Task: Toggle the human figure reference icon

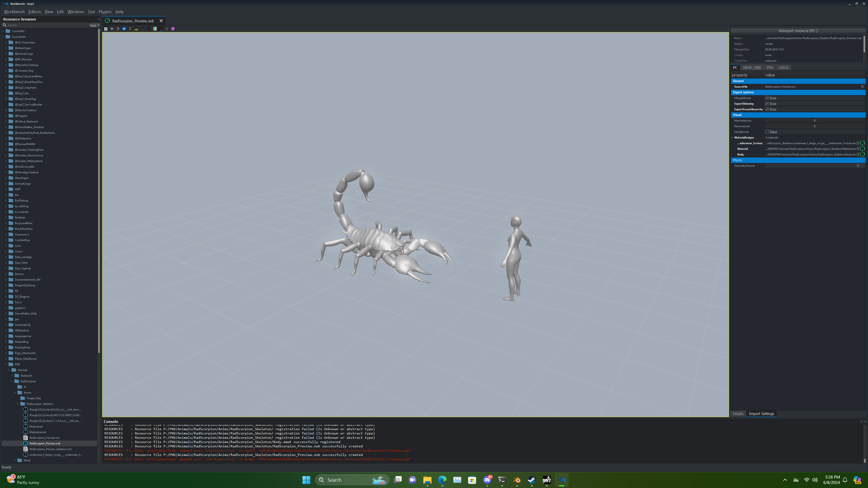Action: 167,29
